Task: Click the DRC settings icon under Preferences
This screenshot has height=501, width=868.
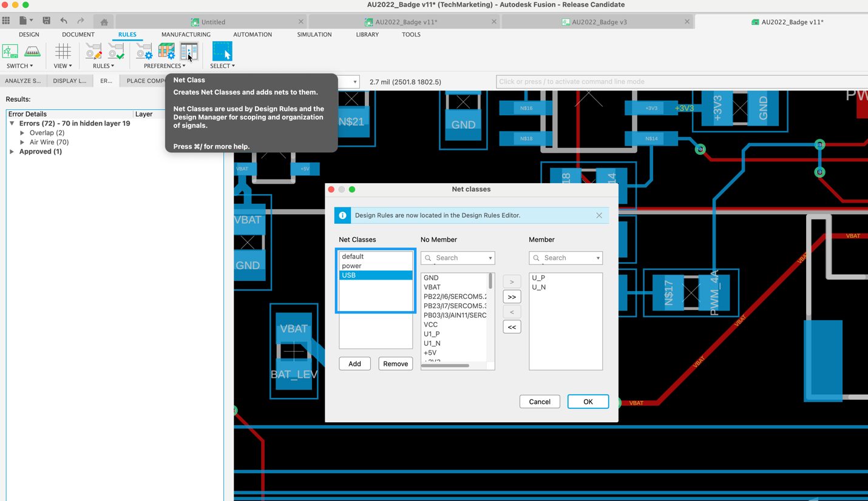Action: pos(144,52)
